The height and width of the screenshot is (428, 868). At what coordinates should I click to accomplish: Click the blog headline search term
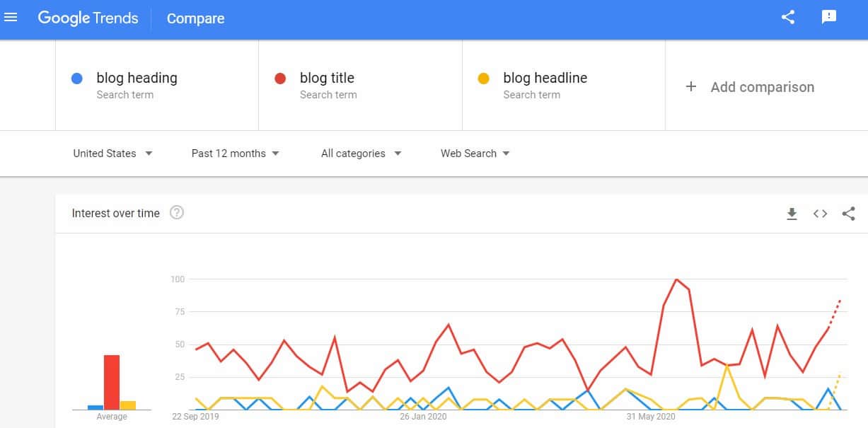tap(545, 78)
